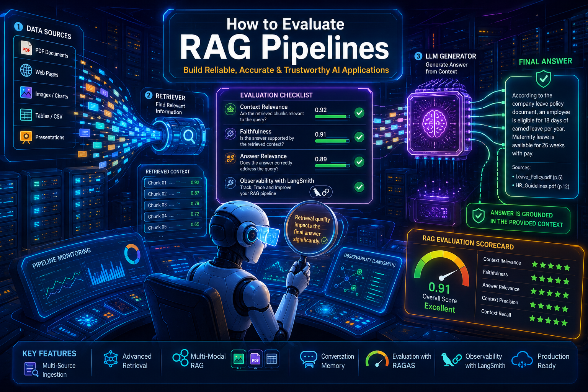Click the Context Precision star rating
The height and width of the screenshot is (392, 588).
tap(549, 307)
